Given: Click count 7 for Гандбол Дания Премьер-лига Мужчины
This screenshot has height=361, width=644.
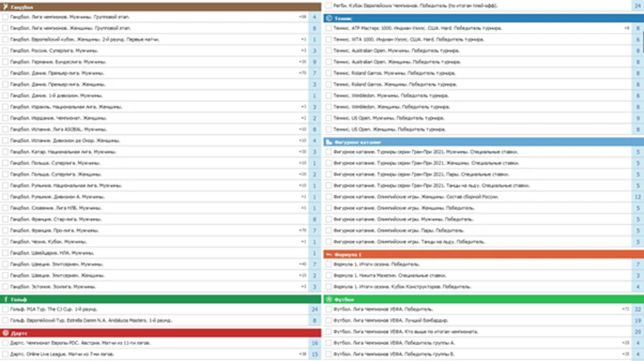Looking at the screenshot, I should pos(314,73).
